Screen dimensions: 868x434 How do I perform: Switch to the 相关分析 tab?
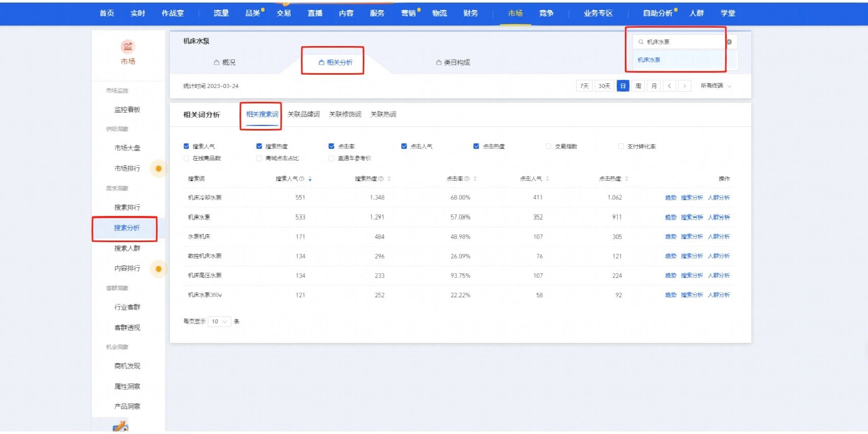pyautogui.click(x=335, y=62)
